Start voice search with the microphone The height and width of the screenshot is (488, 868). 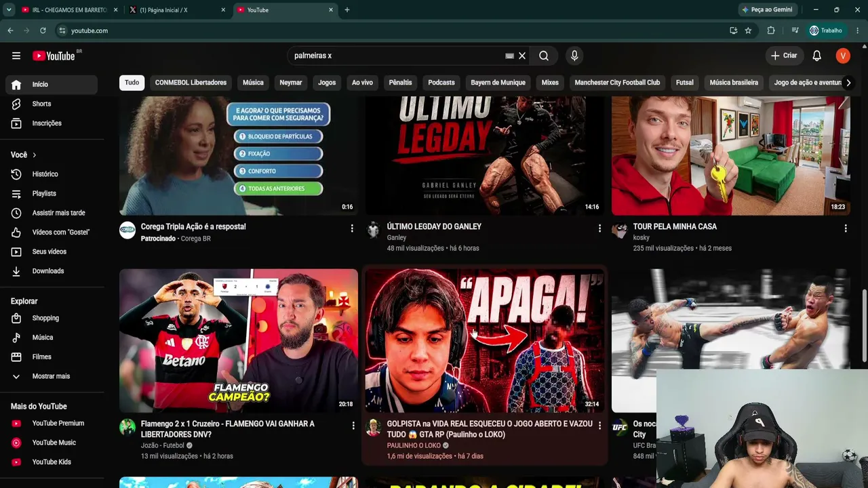(x=574, y=56)
